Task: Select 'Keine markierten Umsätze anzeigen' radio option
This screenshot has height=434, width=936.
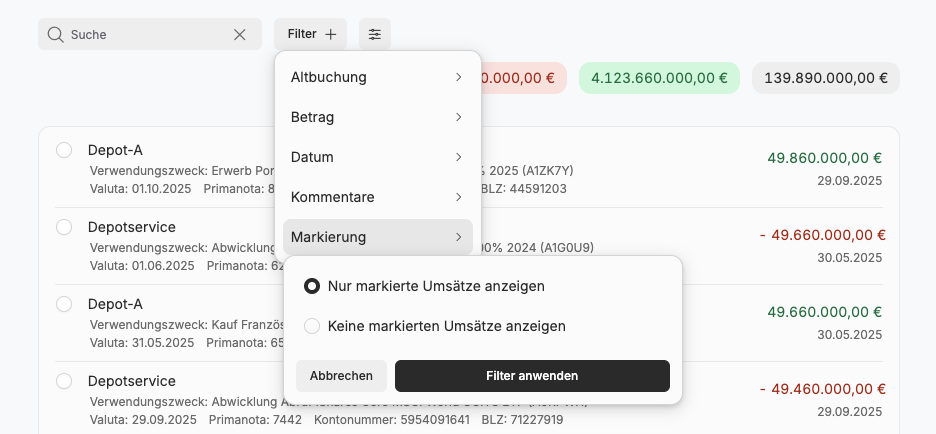Action: pyautogui.click(x=312, y=326)
